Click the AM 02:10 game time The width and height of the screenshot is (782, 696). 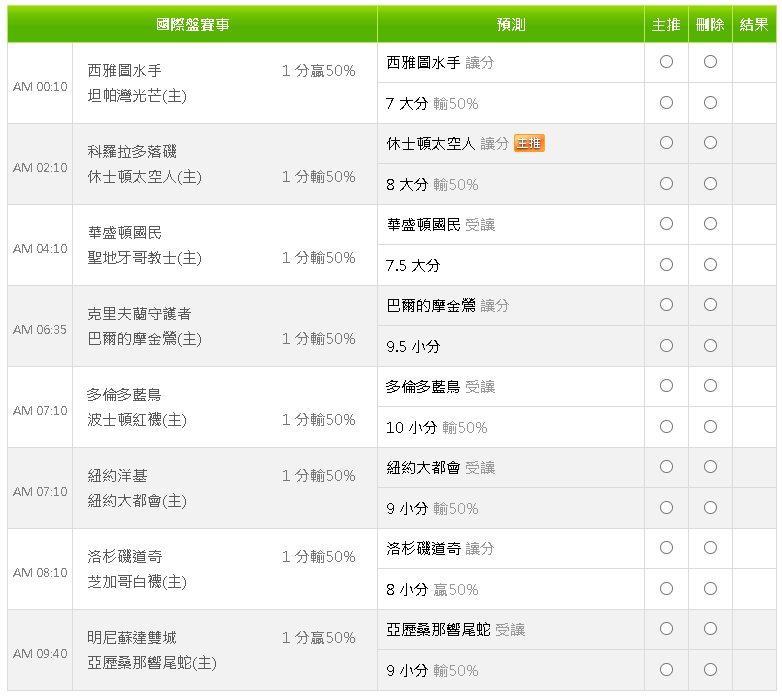point(40,168)
